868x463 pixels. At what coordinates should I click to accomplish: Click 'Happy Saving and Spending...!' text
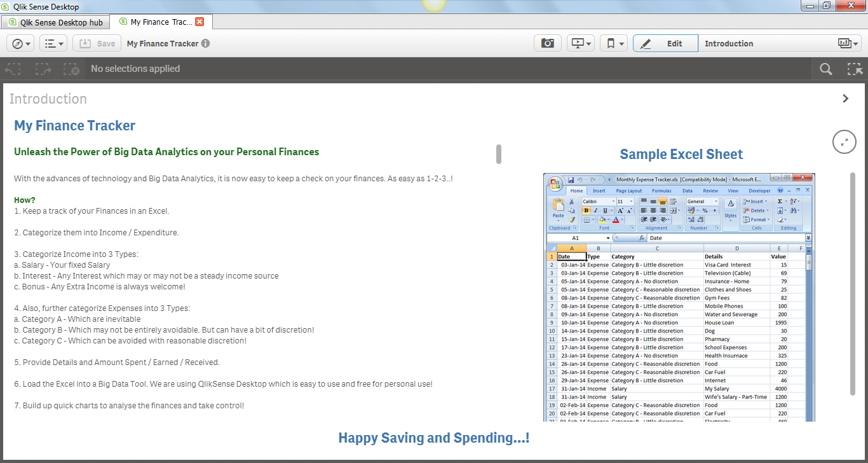[434, 438]
